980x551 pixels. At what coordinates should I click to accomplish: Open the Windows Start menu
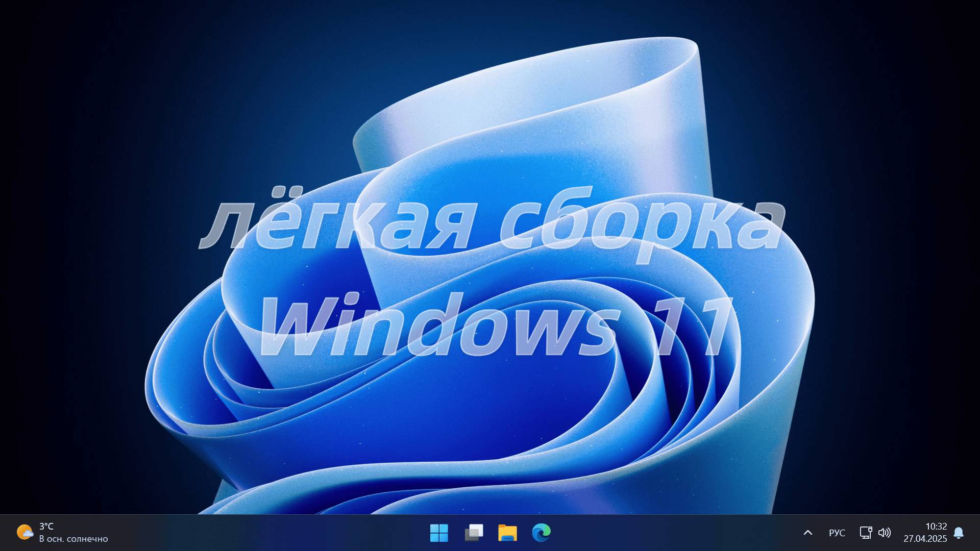point(439,533)
